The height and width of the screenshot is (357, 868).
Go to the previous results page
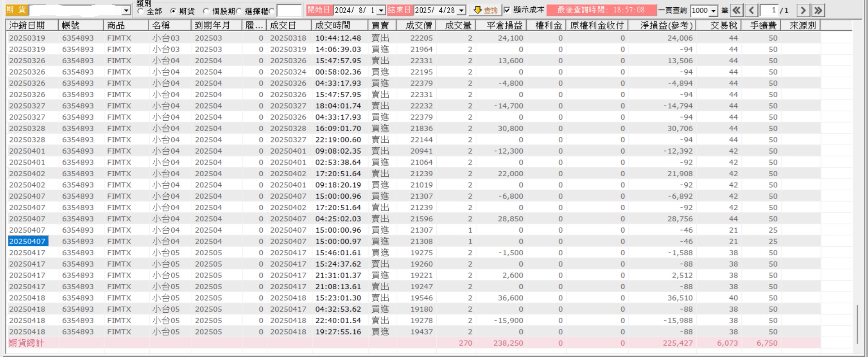(x=751, y=10)
